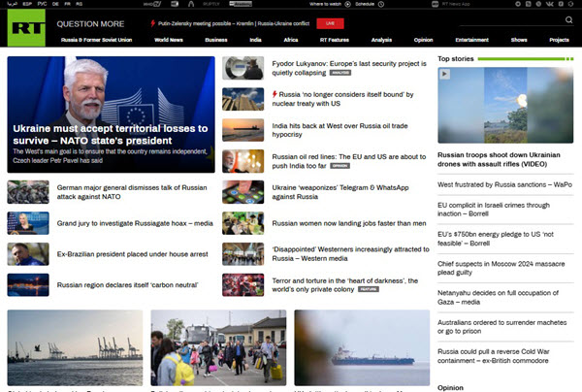The width and height of the screenshot is (582, 392).
Task: Click the QUESTION MORE slogan text
Action: (x=90, y=23)
